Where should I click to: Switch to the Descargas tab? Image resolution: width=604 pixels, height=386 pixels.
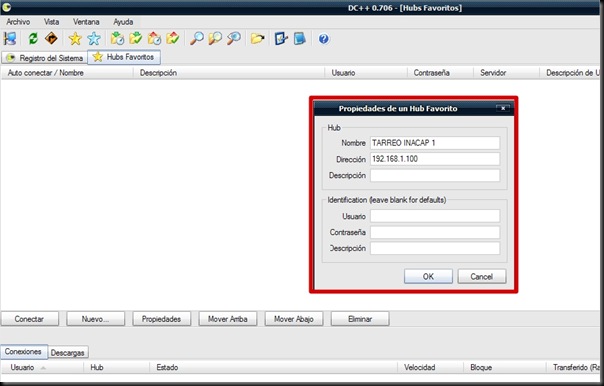[x=67, y=352]
